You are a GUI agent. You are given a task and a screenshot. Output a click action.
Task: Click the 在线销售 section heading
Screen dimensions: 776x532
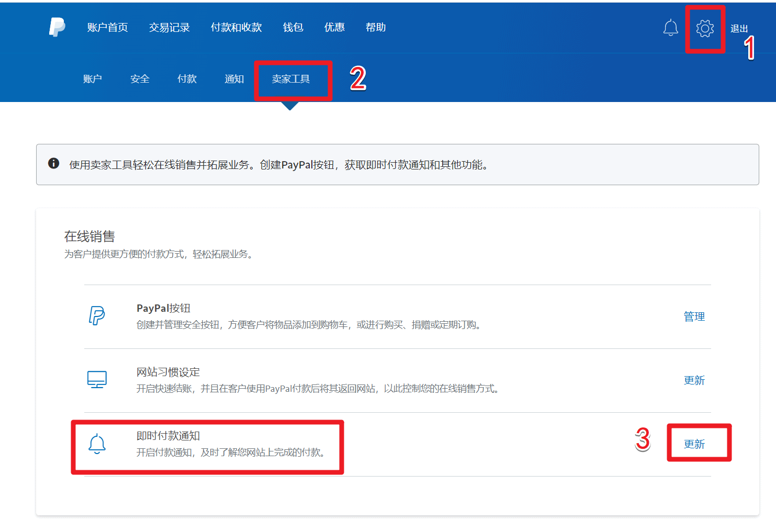(89, 236)
